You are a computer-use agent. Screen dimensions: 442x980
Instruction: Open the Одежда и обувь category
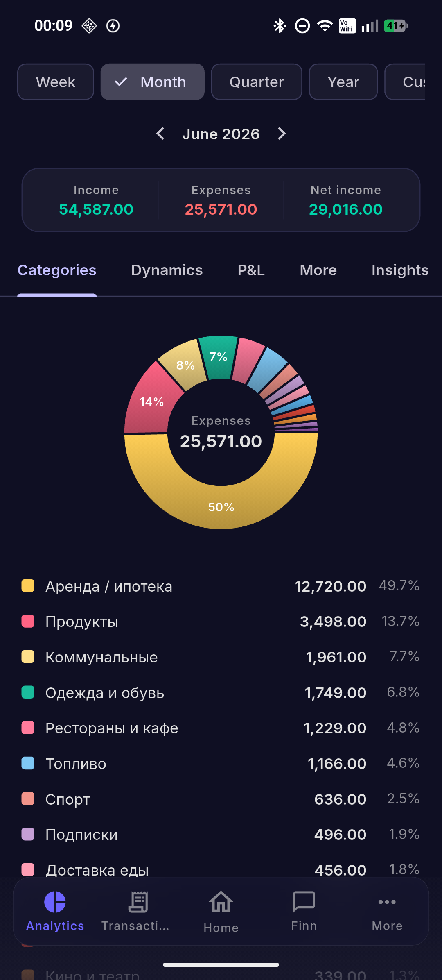pyautogui.click(x=221, y=693)
